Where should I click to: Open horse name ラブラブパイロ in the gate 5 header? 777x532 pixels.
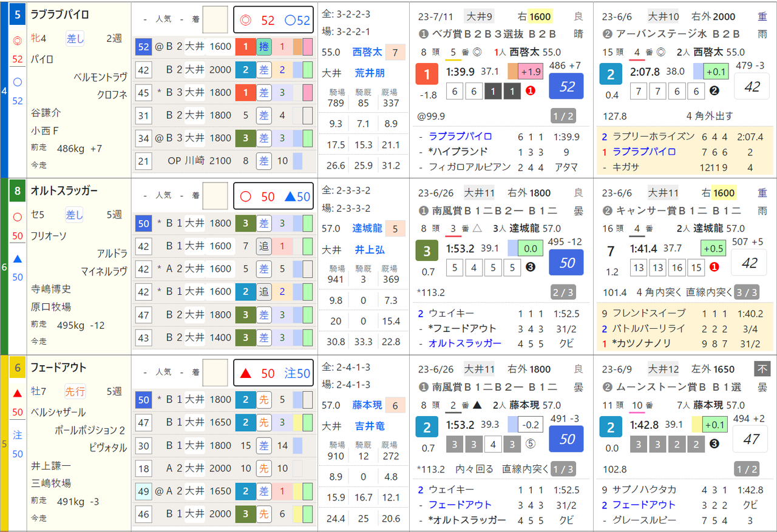pyautogui.click(x=59, y=15)
